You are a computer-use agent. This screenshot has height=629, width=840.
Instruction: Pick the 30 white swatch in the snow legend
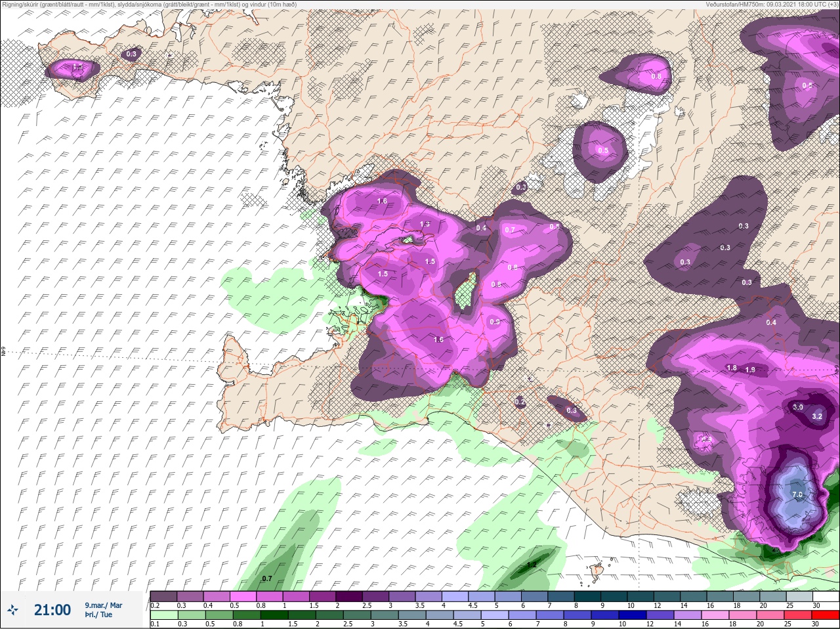826,596
